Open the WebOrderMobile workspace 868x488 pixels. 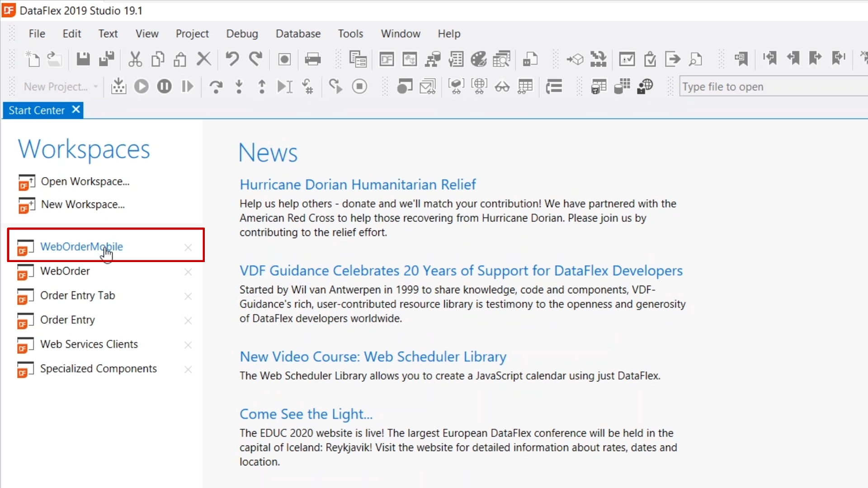coord(81,246)
